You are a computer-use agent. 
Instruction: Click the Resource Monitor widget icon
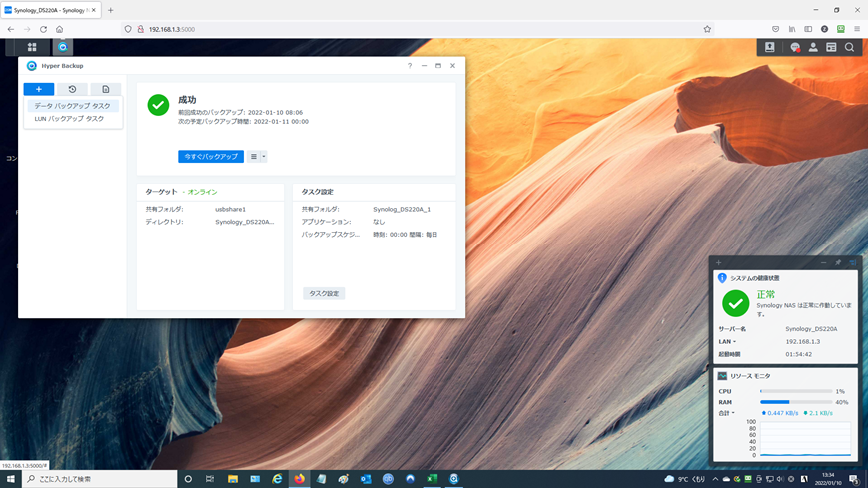(722, 376)
